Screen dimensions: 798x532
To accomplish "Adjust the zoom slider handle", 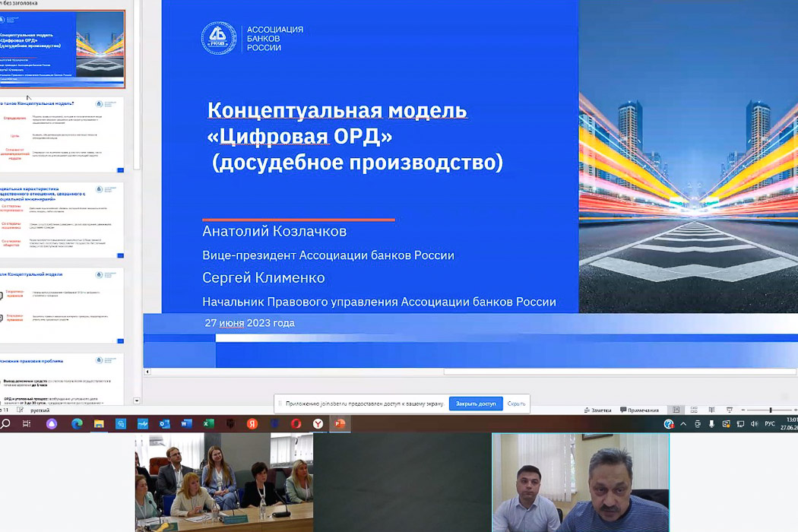I will click(x=771, y=410).
